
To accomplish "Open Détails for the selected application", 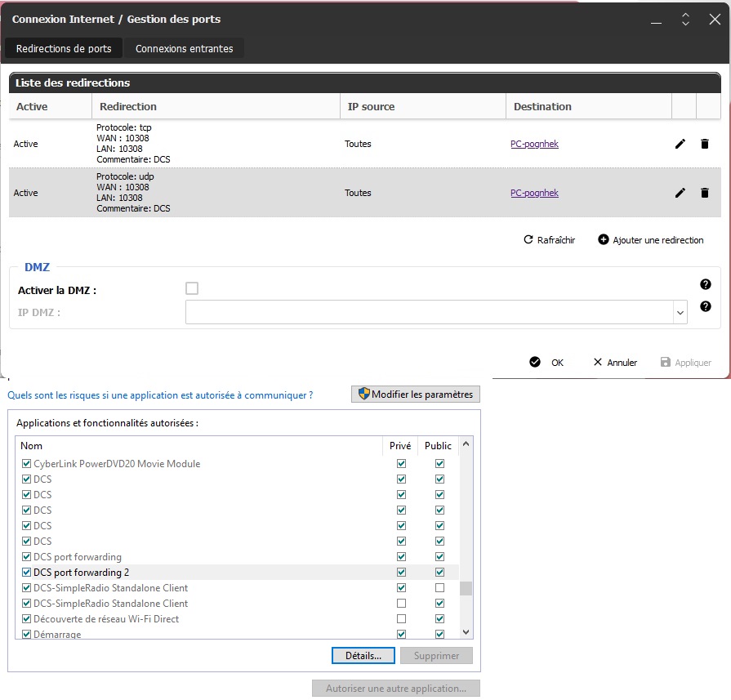I will tap(363, 655).
